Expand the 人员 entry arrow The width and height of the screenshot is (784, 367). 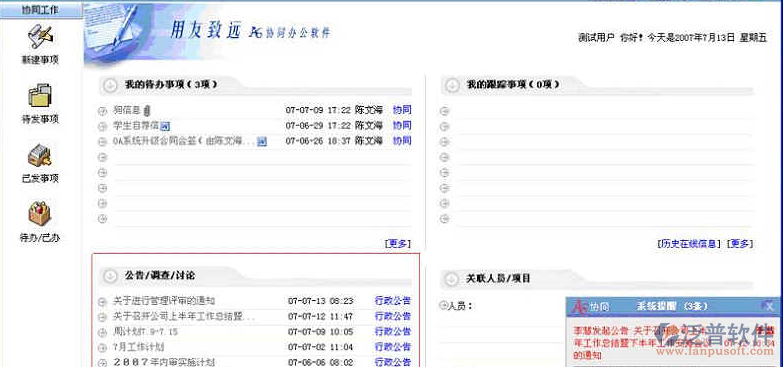pos(443,304)
